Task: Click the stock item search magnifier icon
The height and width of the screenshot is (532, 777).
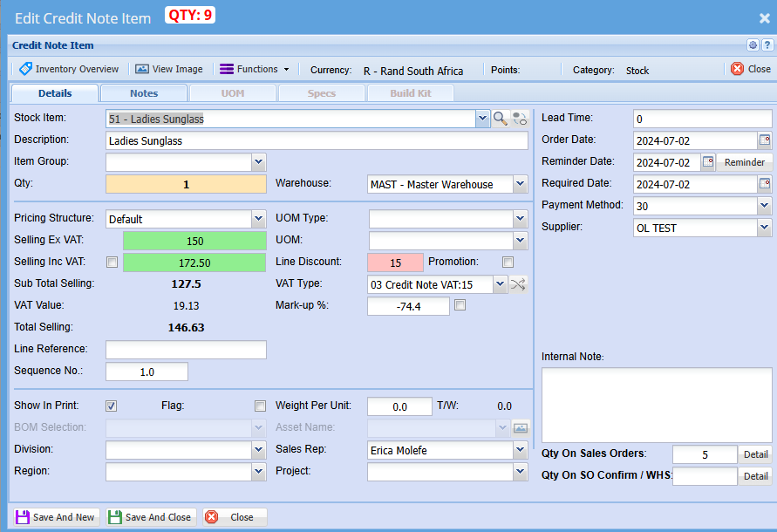Action: [x=501, y=119]
